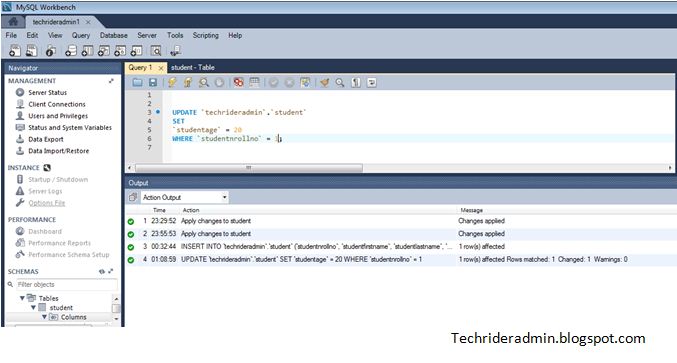Save the script with floppy icon
Image resolution: width=677 pixels, height=363 pixels.
153,82
